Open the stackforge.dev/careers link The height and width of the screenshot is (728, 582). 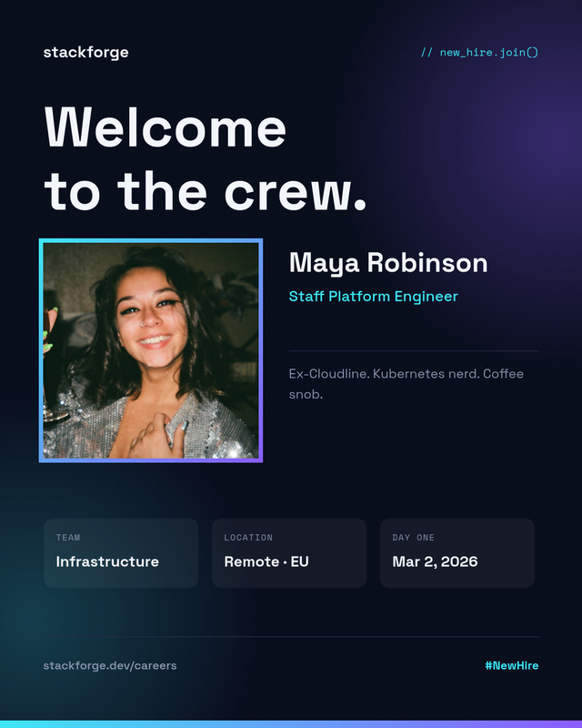(110, 665)
